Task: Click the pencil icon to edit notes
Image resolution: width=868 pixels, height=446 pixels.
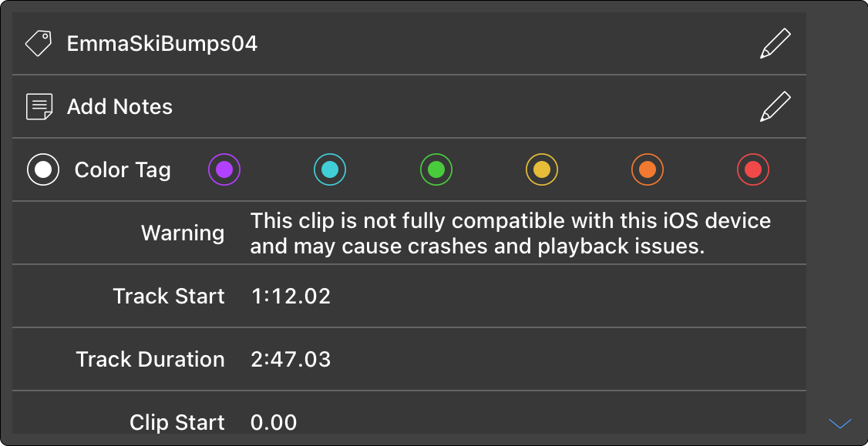Action: point(775,107)
